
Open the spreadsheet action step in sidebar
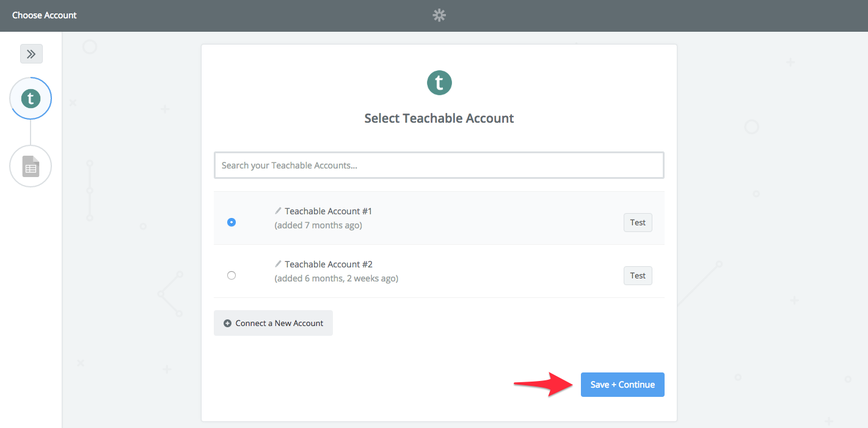coord(31,166)
